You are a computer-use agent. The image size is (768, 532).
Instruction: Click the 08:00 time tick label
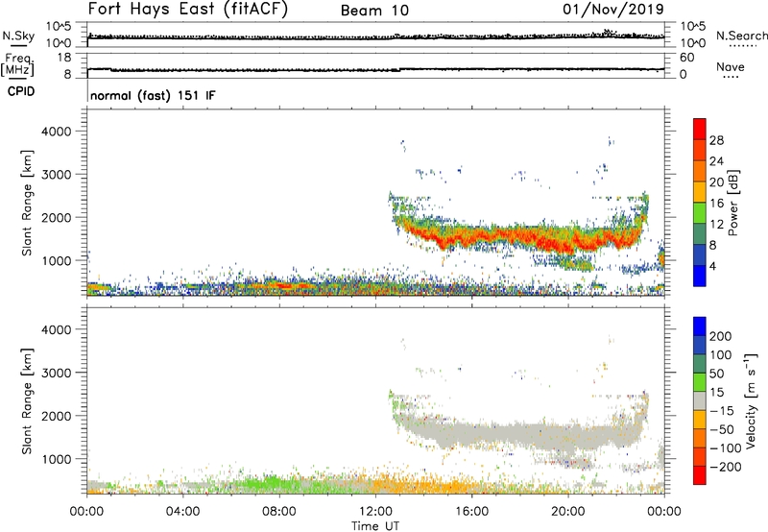pos(279,512)
